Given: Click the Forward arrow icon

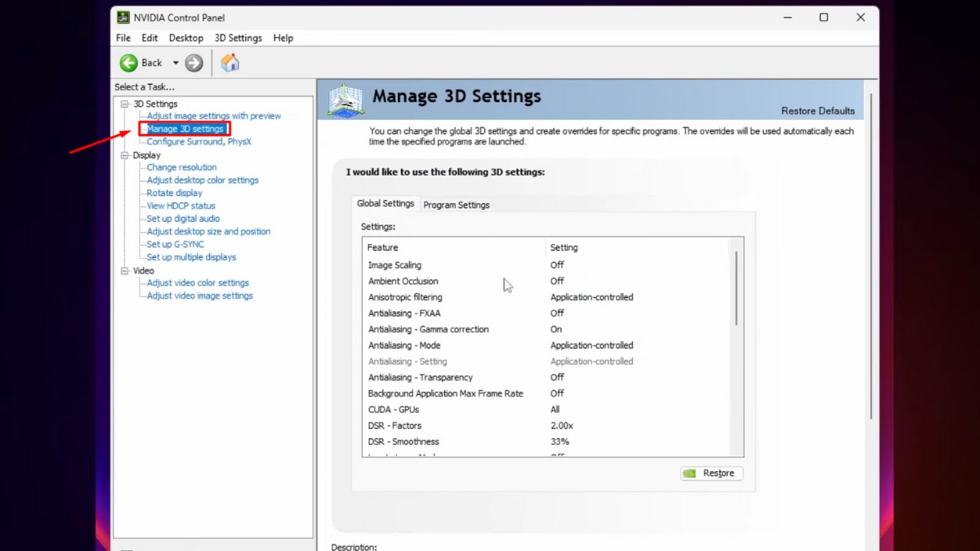Looking at the screenshot, I should click(x=194, y=63).
